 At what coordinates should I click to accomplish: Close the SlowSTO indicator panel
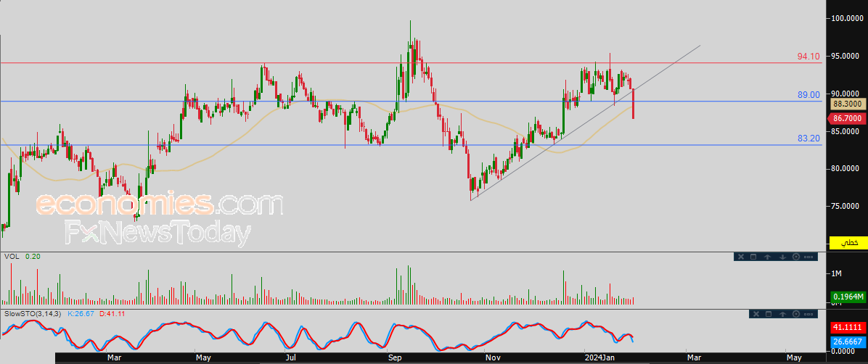pos(756,314)
